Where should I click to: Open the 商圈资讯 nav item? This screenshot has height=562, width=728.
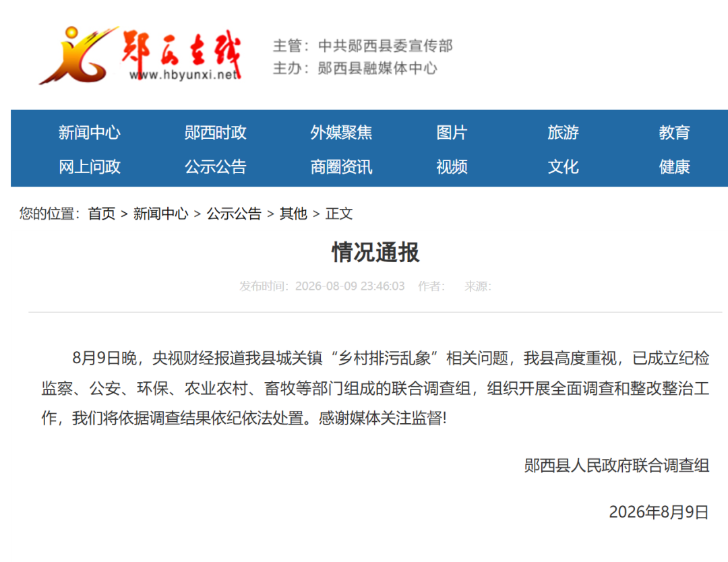[341, 167]
